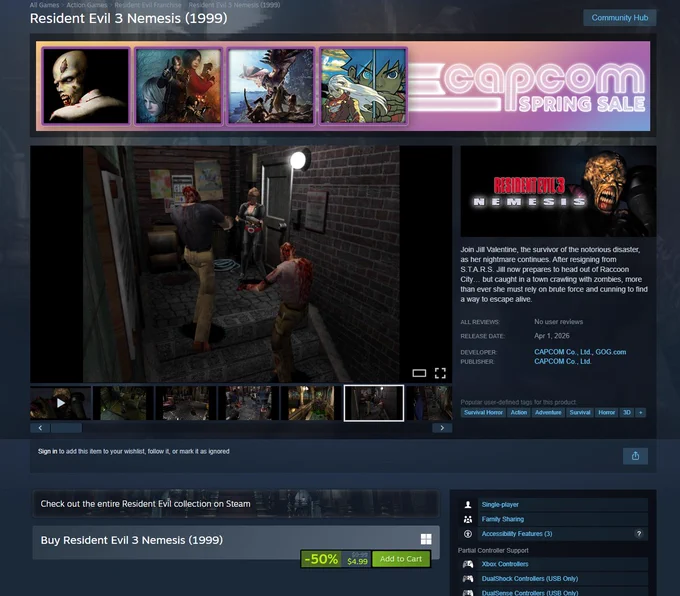This screenshot has width=680, height=596.
Task: Open GOG.com developer link
Action: pyautogui.click(x=611, y=352)
